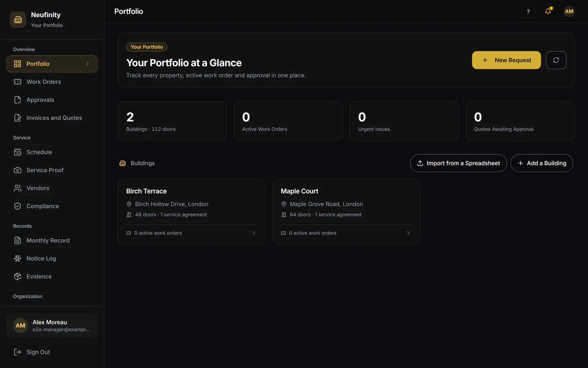Open Work Orders from the sidebar
Image resolution: width=588 pixels, height=368 pixels.
coord(52,82)
